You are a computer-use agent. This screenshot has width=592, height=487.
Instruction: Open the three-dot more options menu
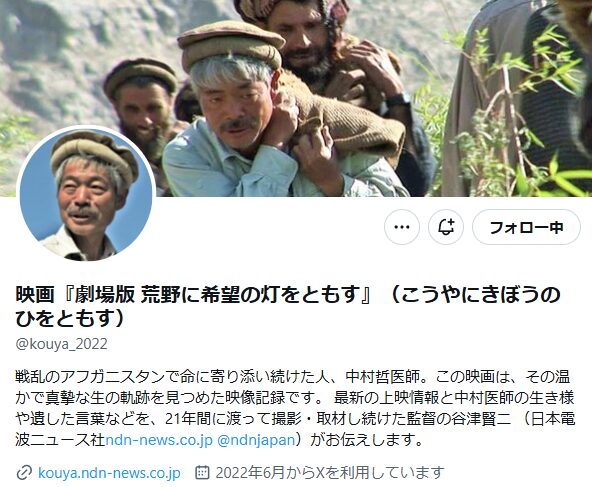click(402, 227)
